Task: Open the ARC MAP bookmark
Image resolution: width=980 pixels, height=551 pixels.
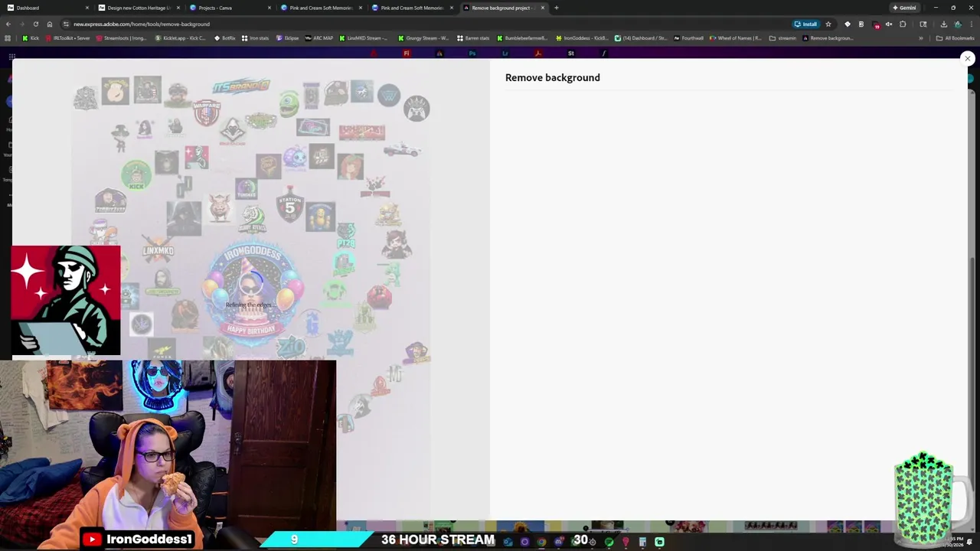Action: (318, 38)
